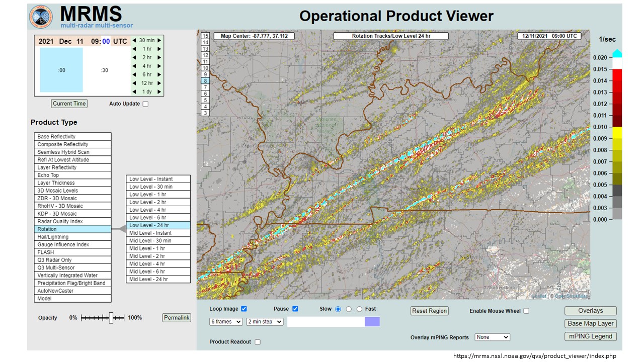Select Base Reflectivity product type
This screenshot has width=644, height=362.
(x=72, y=137)
